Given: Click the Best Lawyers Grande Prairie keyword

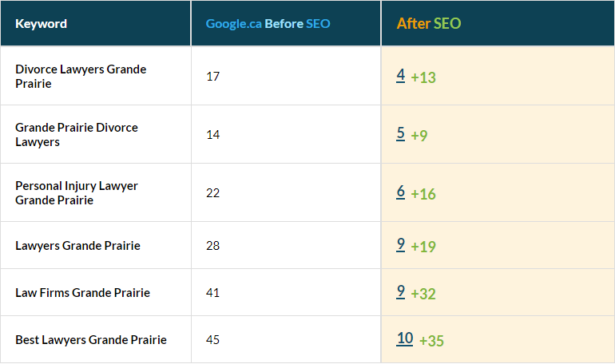Looking at the screenshot, I should pyautogui.click(x=91, y=339).
